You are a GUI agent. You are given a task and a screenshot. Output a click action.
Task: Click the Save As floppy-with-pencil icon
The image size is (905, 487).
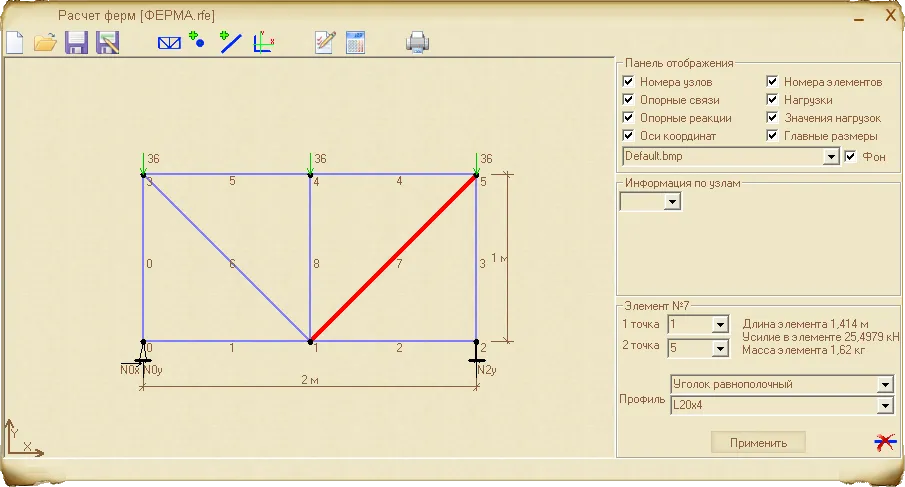point(107,43)
